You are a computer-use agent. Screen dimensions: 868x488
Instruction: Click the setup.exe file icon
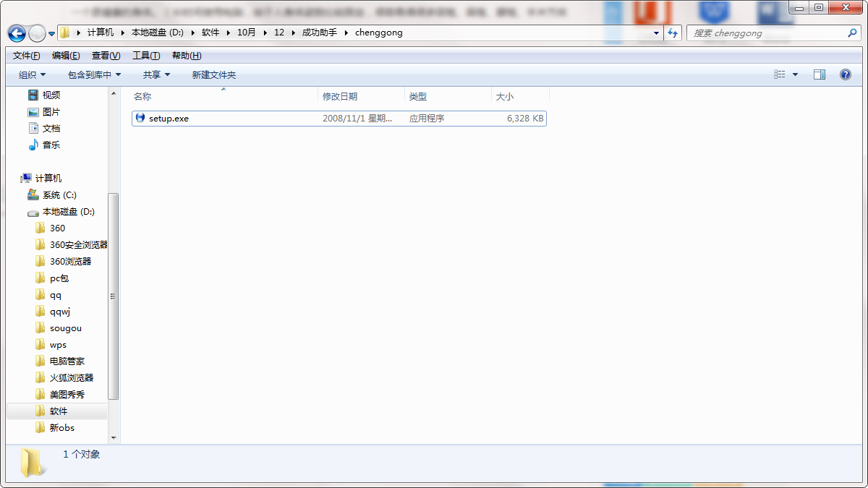pyautogui.click(x=140, y=118)
